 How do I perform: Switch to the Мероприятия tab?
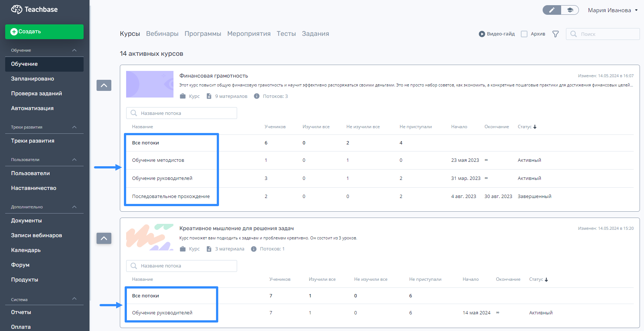tap(249, 34)
